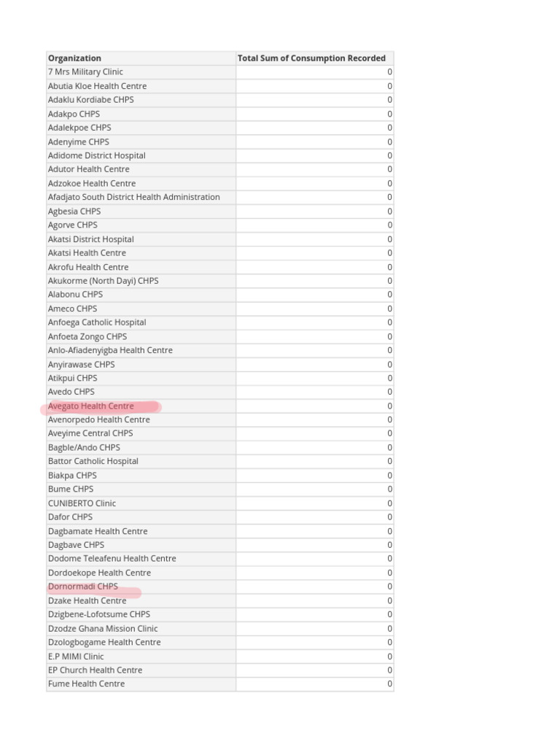Click the Organization column header
This screenshot has width=560, height=747.
point(141,58)
